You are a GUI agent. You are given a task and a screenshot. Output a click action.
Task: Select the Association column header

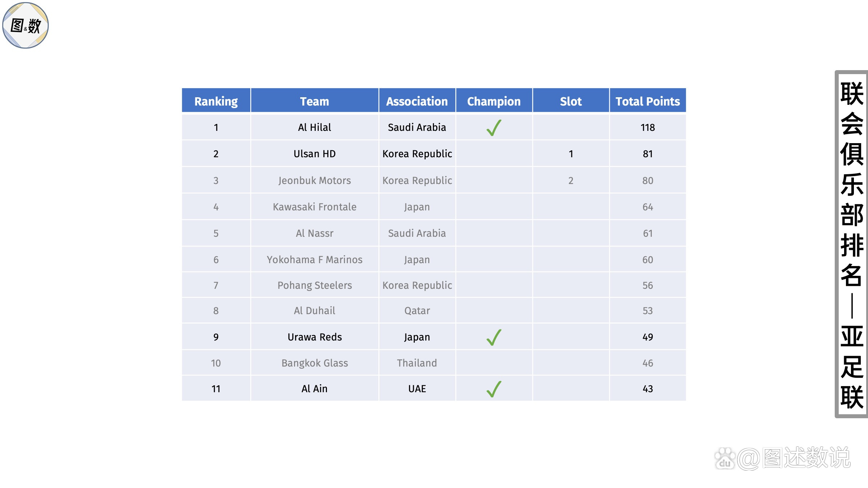417,101
